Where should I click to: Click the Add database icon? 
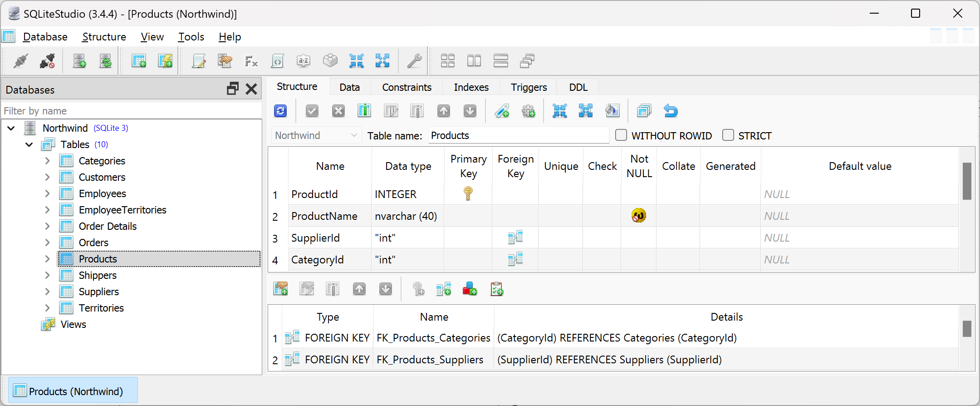tap(79, 61)
